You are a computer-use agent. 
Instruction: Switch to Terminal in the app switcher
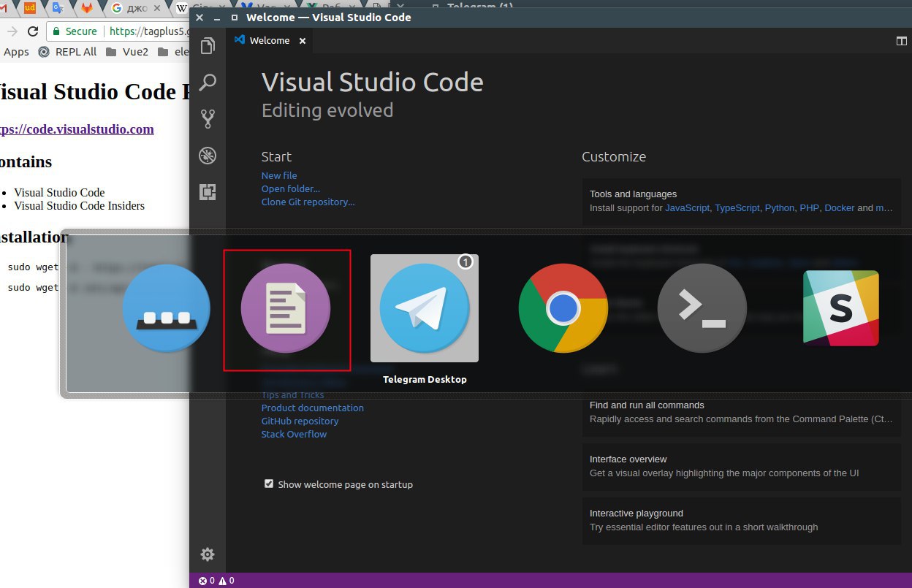[702, 309]
